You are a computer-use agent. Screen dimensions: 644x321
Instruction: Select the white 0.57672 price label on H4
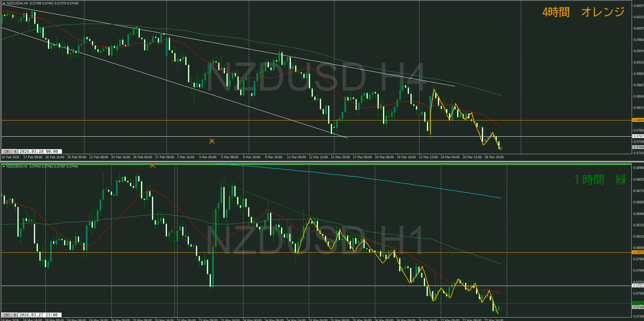pyautogui.click(x=638, y=136)
